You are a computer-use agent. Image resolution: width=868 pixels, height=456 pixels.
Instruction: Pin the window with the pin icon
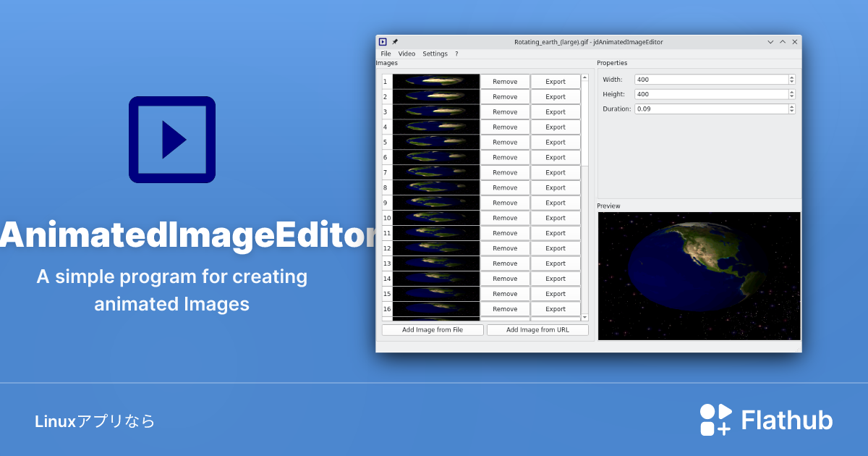[393, 41]
